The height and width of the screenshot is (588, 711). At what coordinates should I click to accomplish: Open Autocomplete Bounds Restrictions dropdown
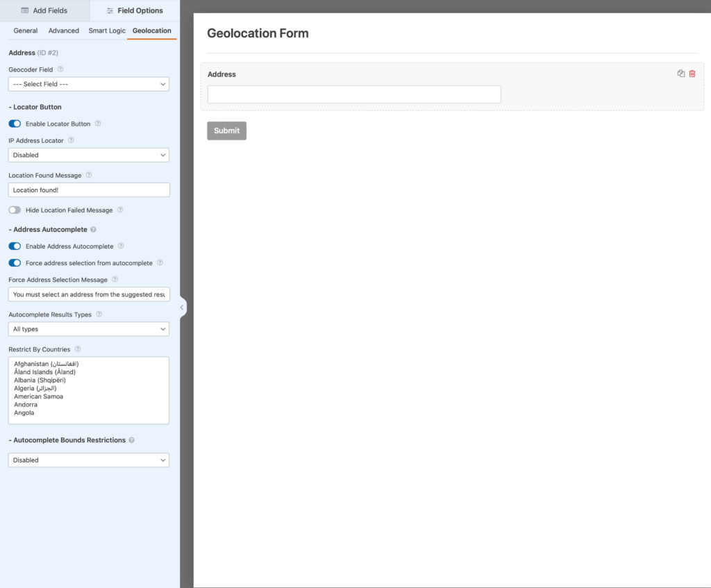coord(89,460)
